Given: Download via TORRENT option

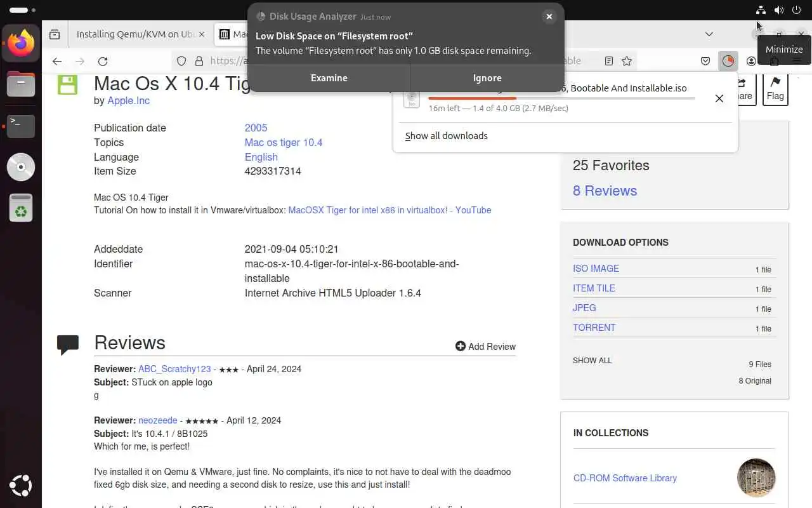Looking at the screenshot, I should [x=594, y=328].
